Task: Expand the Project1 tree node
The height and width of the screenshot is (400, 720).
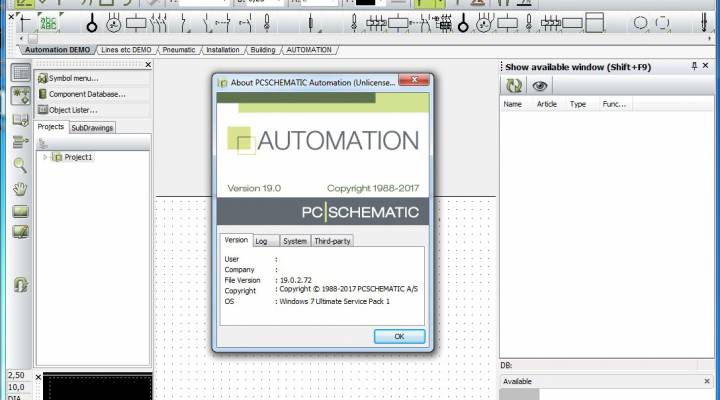Action: [x=45, y=157]
